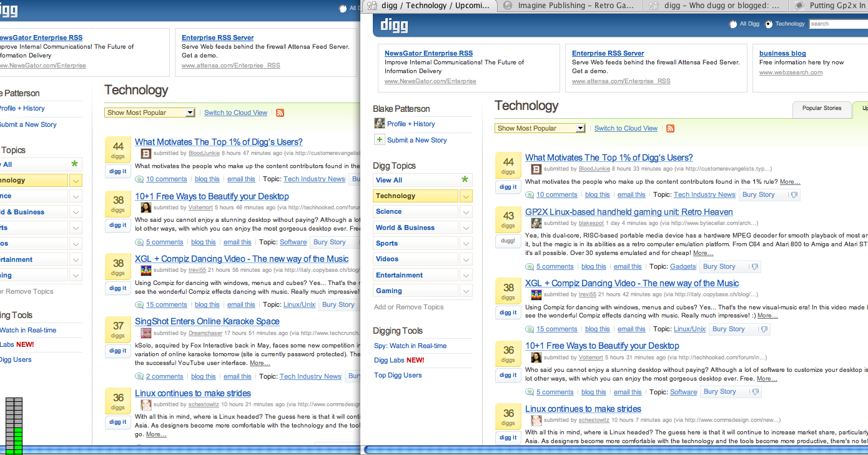Screen dimensions: 868x455
Task: Digg the 'What Motivates The Top 1%' story, right window
Action: point(508,187)
